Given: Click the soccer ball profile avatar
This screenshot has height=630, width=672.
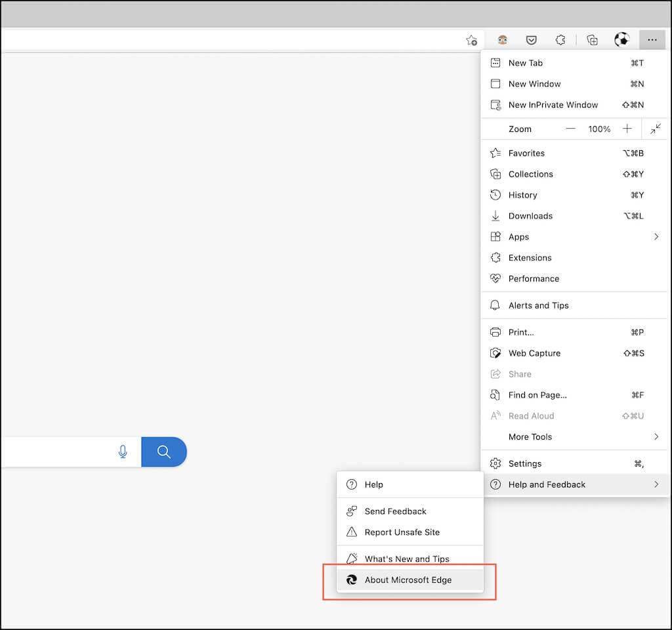Looking at the screenshot, I should (622, 40).
